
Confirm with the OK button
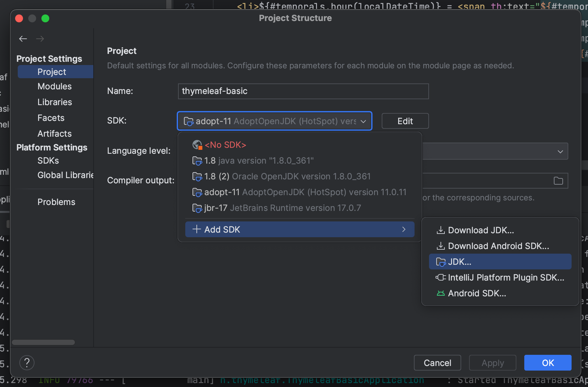pyautogui.click(x=548, y=363)
